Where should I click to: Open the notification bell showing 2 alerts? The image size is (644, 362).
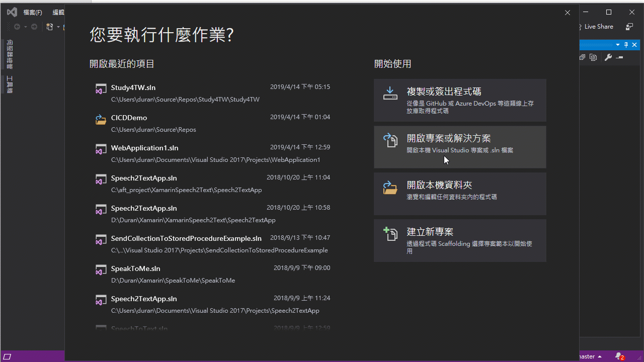point(619,356)
